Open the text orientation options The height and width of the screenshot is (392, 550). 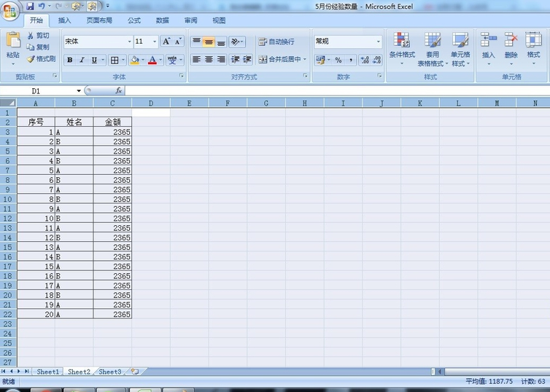[237, 42]
